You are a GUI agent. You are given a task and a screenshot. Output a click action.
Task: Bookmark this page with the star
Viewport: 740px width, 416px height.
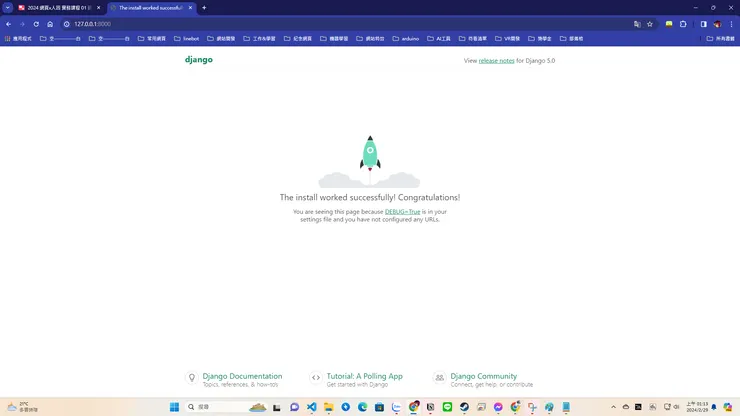[650, 24]
